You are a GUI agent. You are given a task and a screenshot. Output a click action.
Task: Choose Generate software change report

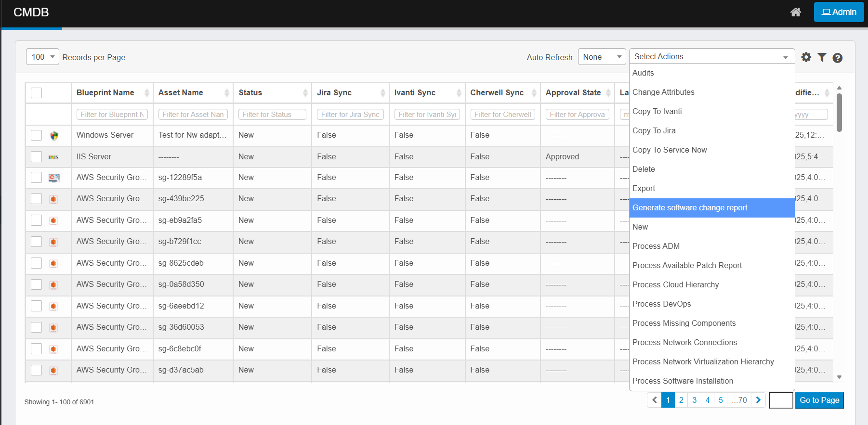click(x=690, y=207)
